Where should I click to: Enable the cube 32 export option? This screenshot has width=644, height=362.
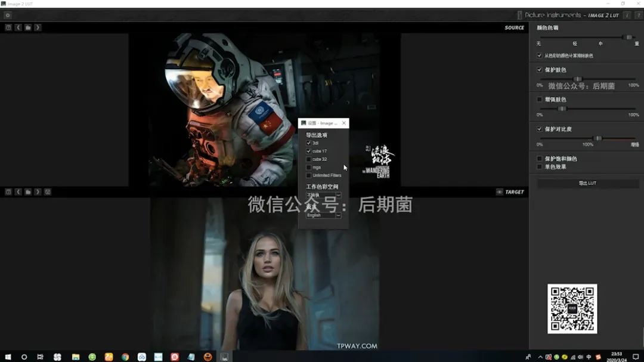(308, 159)
